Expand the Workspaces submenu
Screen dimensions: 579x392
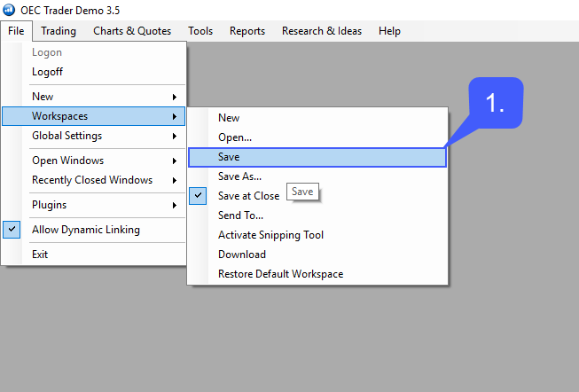(93, 116)
